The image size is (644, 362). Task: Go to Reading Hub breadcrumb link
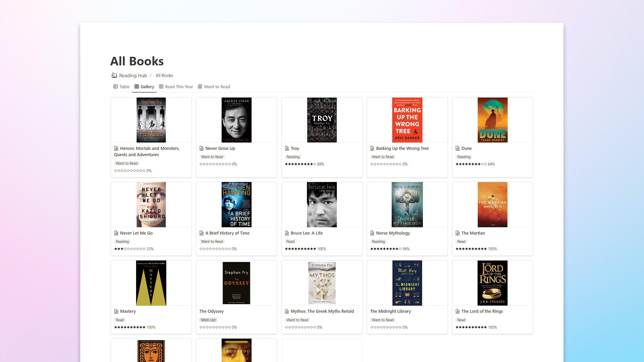coord(129,75)
